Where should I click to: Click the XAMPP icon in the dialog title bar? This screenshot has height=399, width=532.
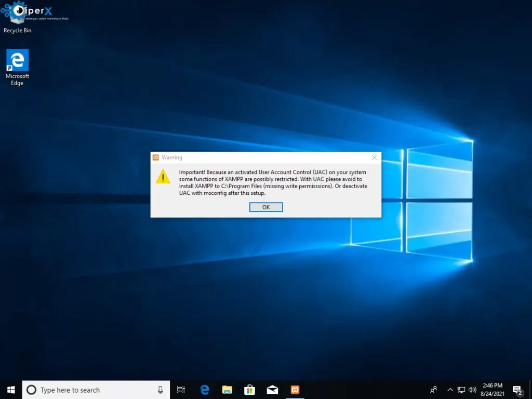tap(155, 157)
